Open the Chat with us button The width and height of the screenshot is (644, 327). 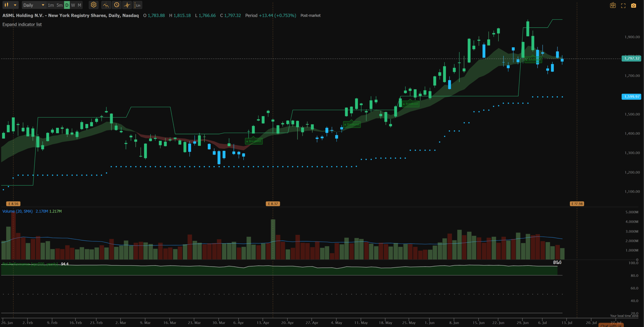[x=611, y=325]
